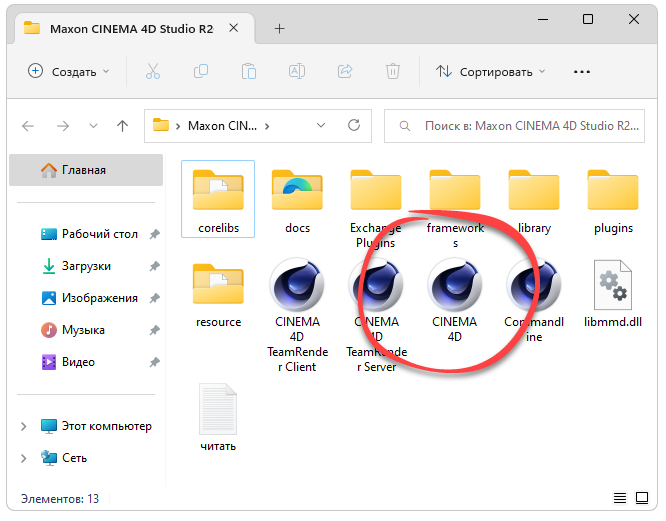This screenshot has width=666, height=521.
Task: Unpin Видео via its pin icon
Action: pyautogui.click(x=154, y=362)
